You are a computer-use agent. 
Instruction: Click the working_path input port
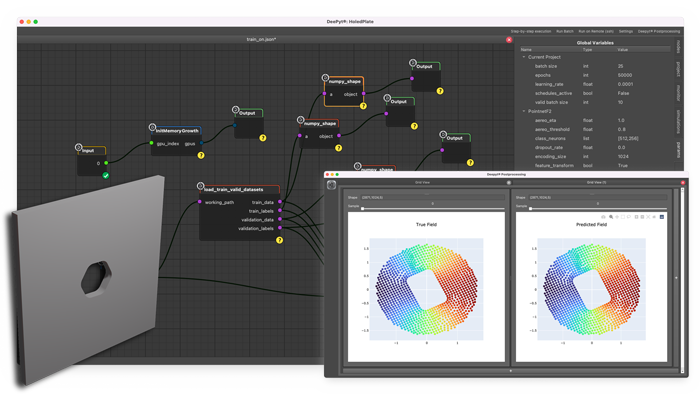click(200, 202)
